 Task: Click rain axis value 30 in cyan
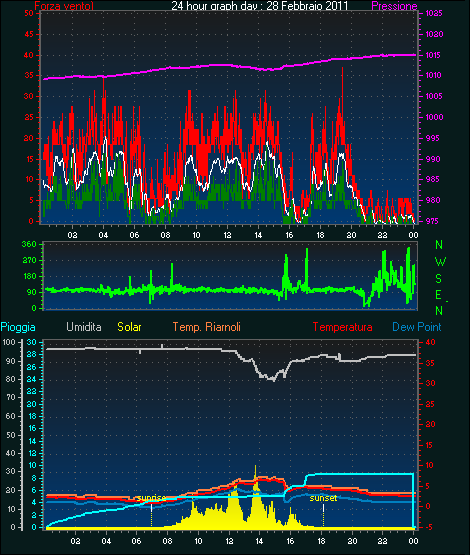pyautogui.click(x=31, y=342)
